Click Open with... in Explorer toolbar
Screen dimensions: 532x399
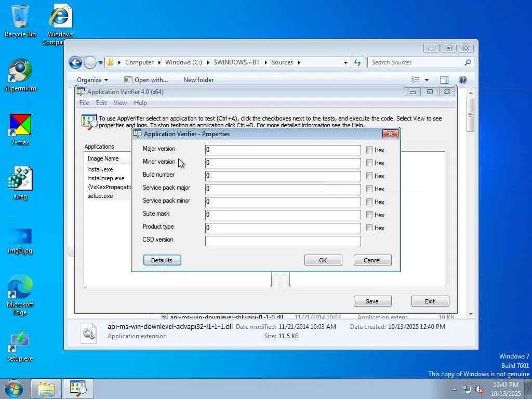click(146, 80)
